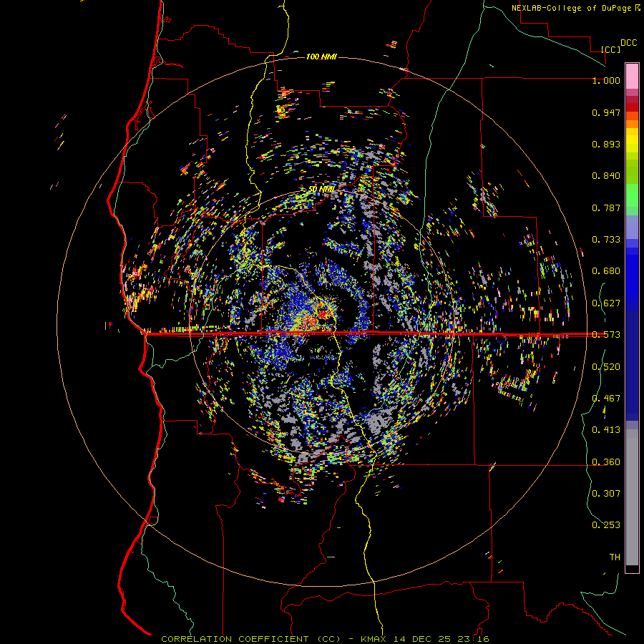Viewport: 644px width, 644px height.
Task: Select the 0.467 scale value
Action: point(606,399)
